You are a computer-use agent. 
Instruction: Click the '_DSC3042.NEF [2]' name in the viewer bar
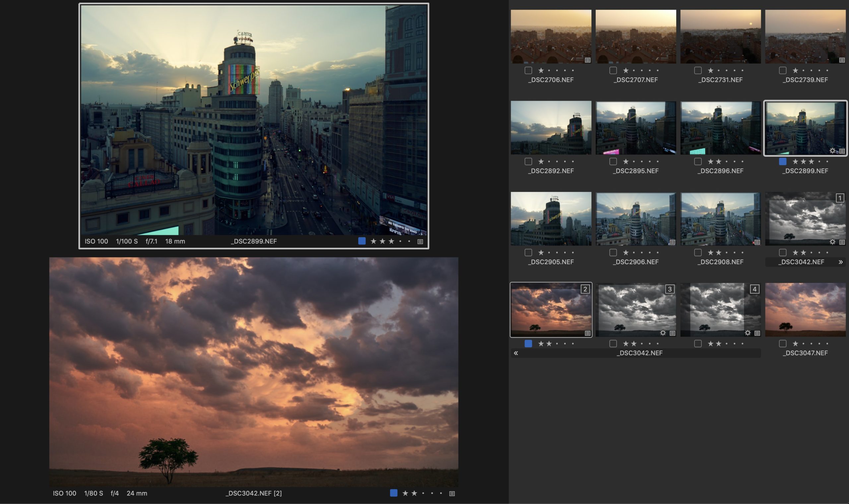click(x=254, y=493)
